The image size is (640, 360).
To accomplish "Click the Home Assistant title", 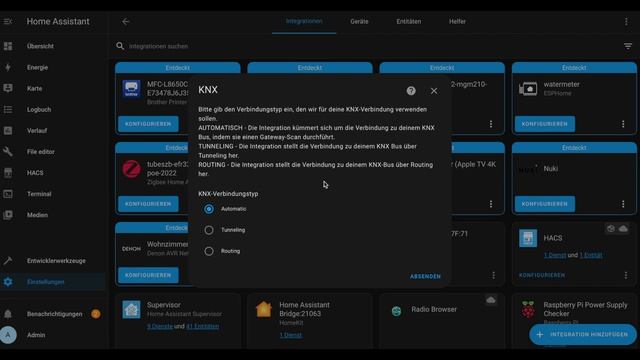I will (58, 21).
